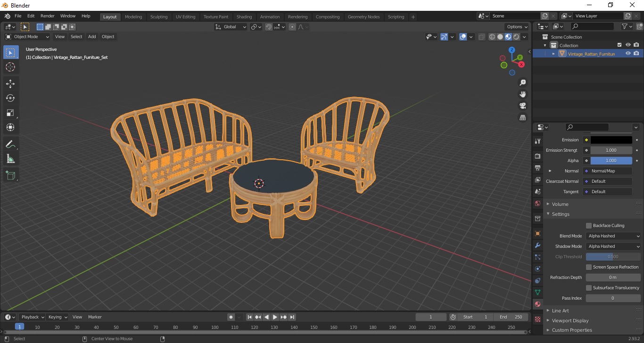Jump to timeline end button
The width and height of the screenshot is (644, 343).
[292, 317]
